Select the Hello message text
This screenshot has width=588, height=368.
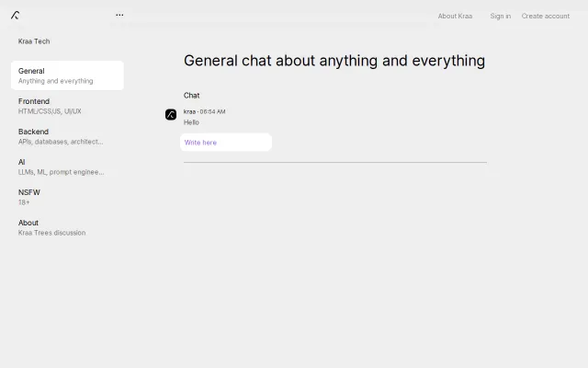point(191,122)
